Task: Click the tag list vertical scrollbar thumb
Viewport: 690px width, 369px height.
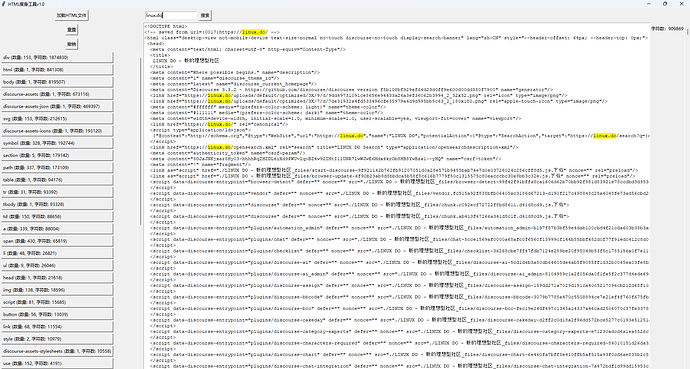Action: pos(141,141)
